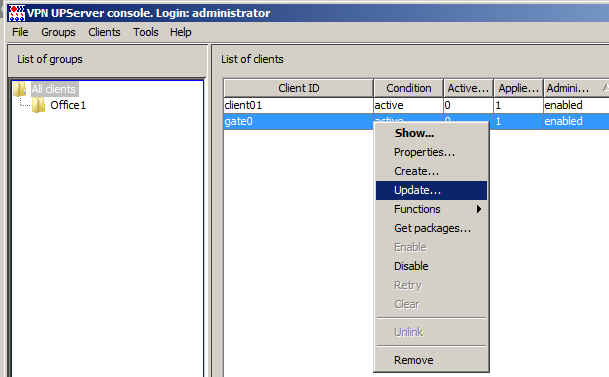Open the Tools menu

tap(146, 32)
